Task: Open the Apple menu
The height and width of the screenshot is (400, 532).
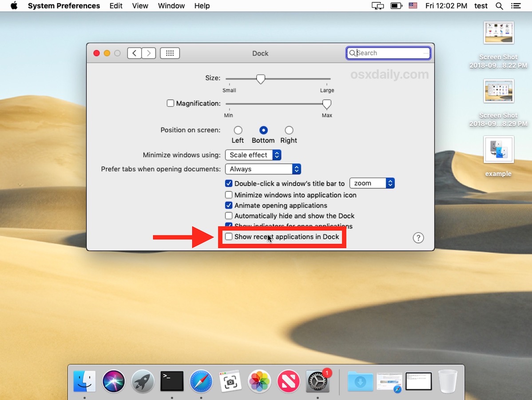Action: click(13, 6)
